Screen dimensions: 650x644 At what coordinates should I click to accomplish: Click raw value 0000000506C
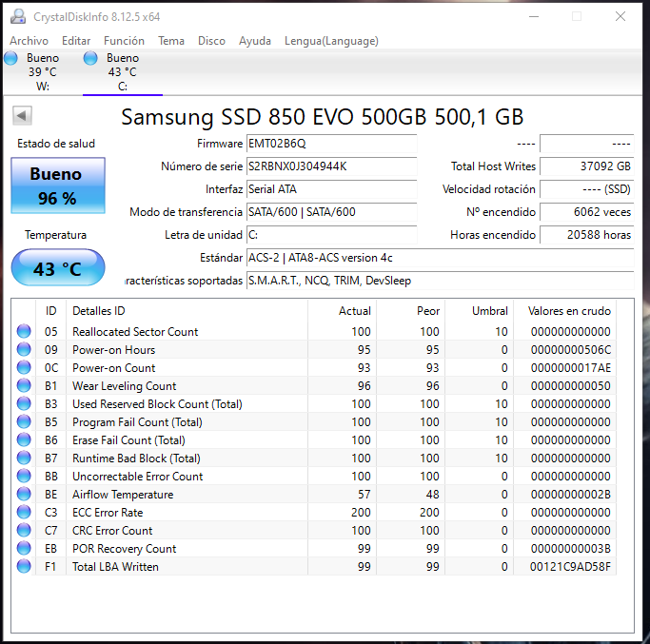tap(570, 350)
